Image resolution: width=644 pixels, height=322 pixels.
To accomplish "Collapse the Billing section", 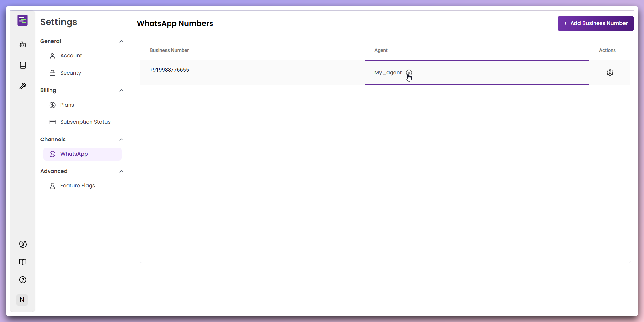I will click(121, 90).
